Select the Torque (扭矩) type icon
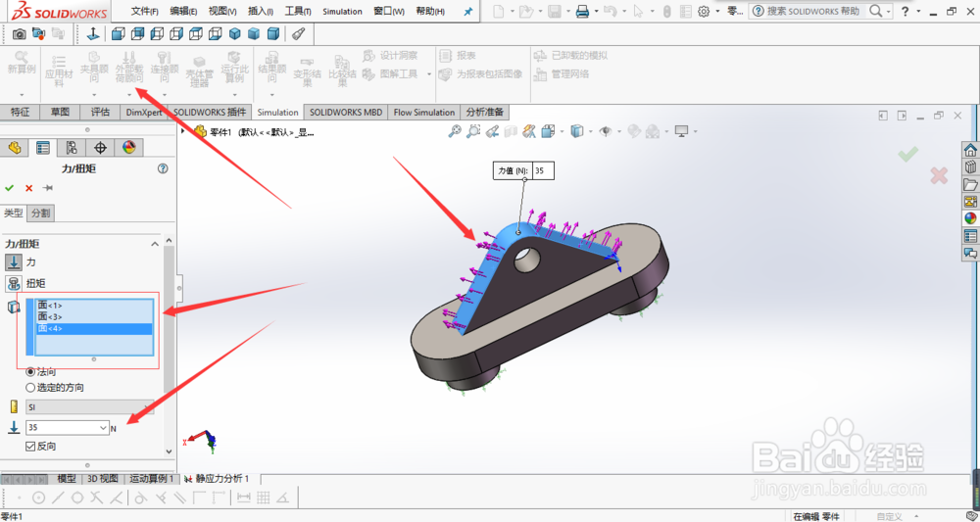Viewport: 980px width, 522px height. [x=13, y=283]
